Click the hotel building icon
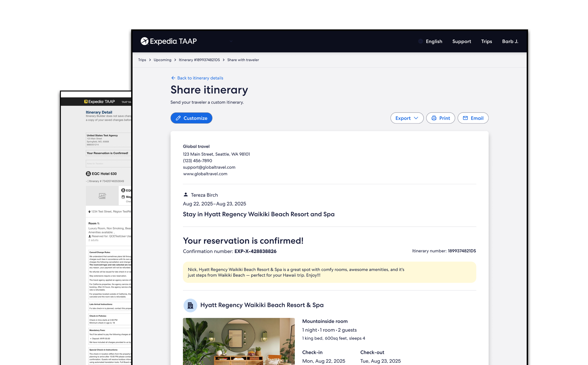 (x=190, y=305)
